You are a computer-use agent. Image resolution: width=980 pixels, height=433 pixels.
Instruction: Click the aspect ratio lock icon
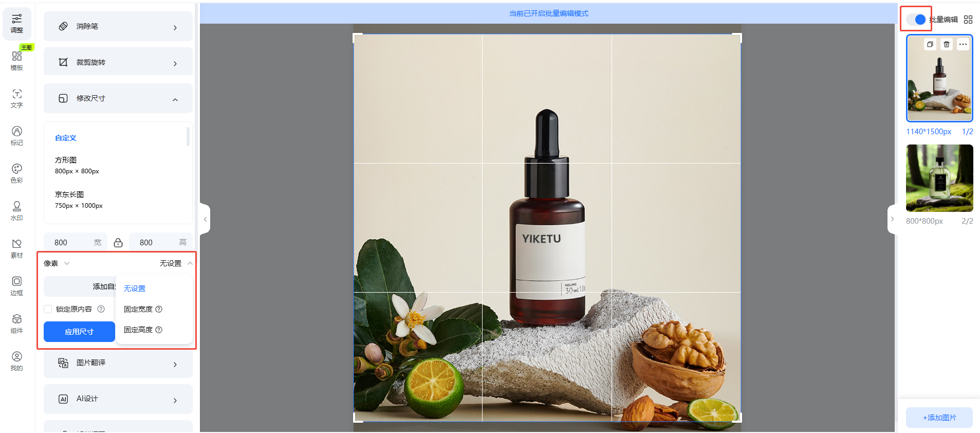point(118,243)
